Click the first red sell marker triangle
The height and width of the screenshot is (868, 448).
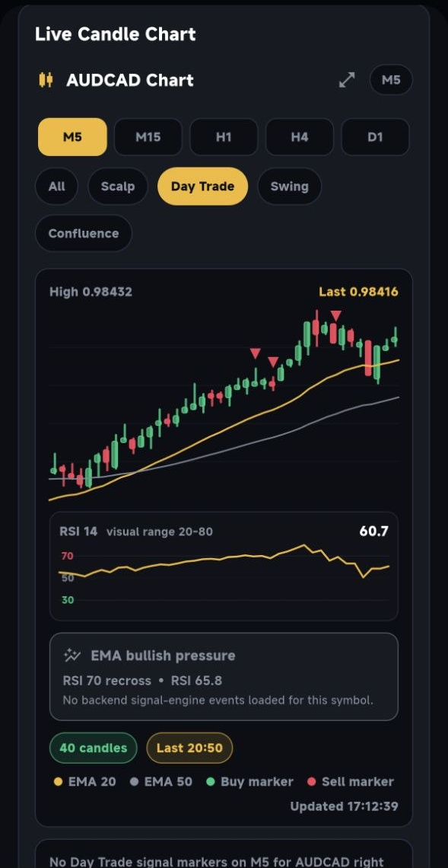[x=255, y=353]
